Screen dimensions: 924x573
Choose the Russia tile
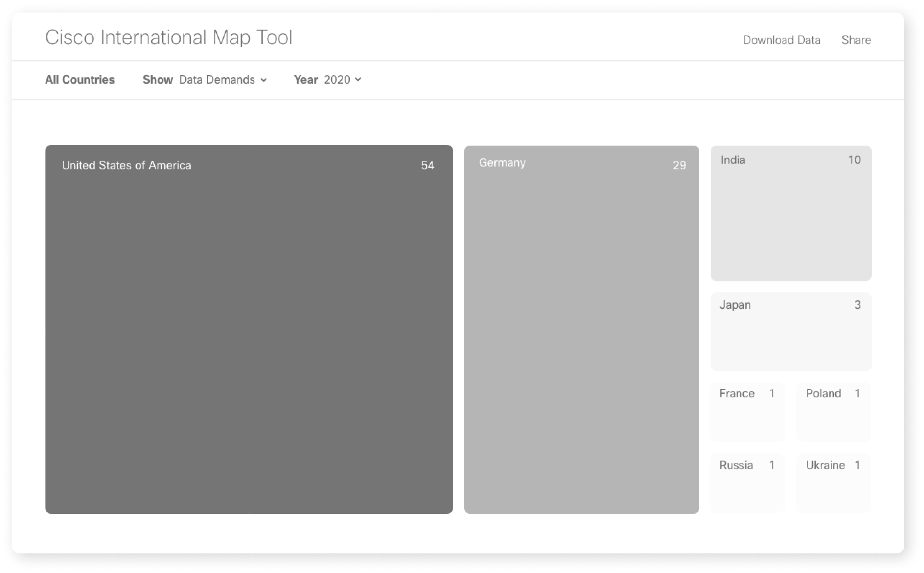746,483
